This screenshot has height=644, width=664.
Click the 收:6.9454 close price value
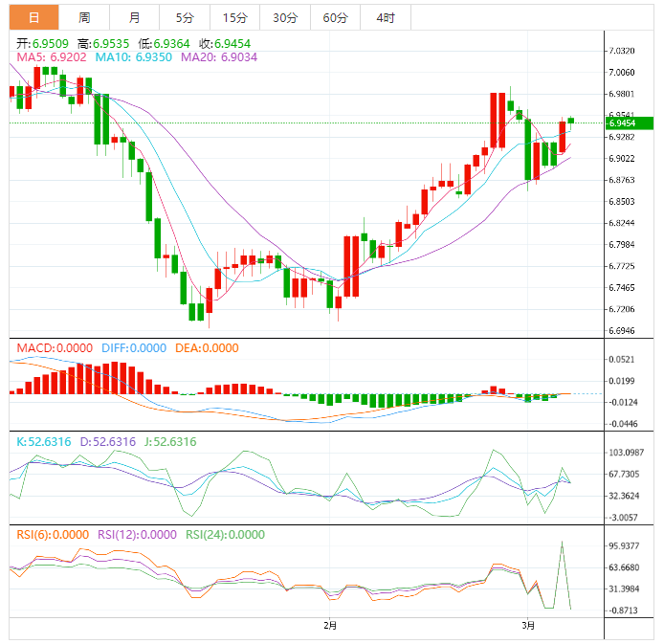point(225,44)
